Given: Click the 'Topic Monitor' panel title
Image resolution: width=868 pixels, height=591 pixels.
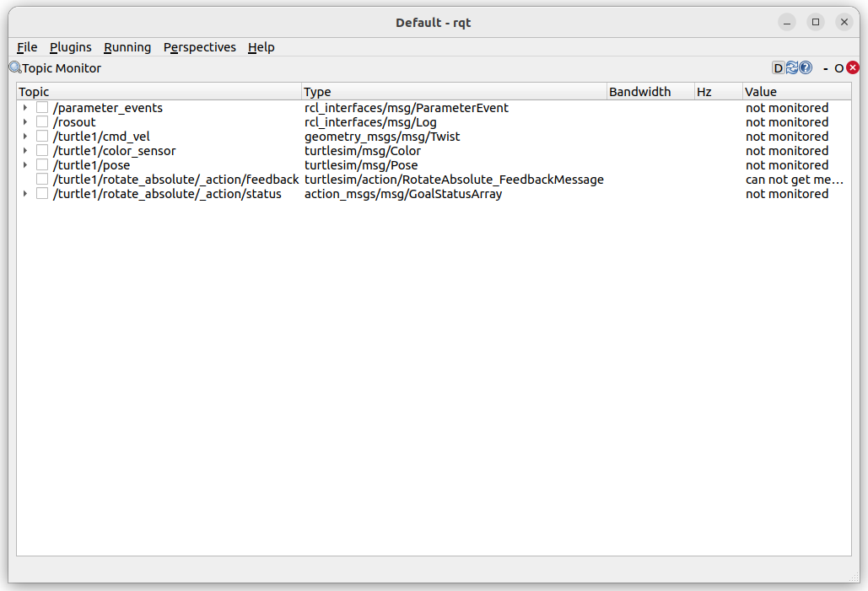Looking at the screenshot, I should coord(62,68).
